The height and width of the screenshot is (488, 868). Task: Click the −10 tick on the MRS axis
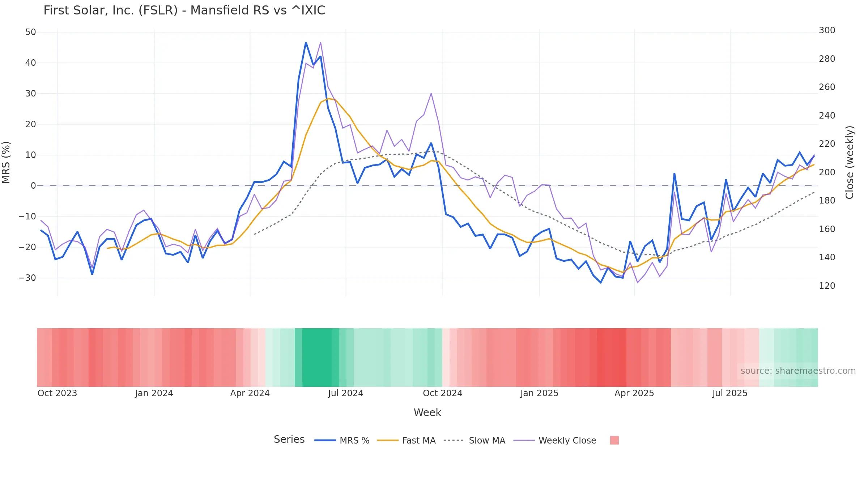(27, 217)
